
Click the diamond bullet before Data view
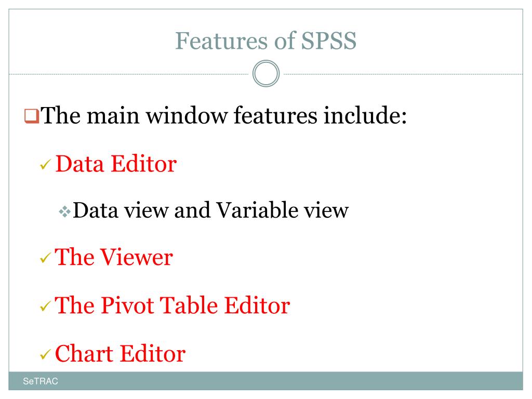pyautogui.click(x=64, y=212)
